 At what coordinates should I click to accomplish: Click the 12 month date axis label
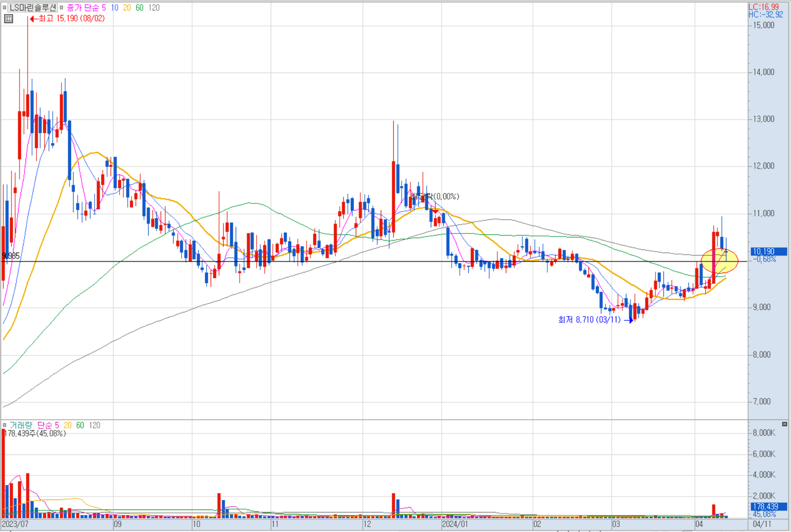(367, 524)
